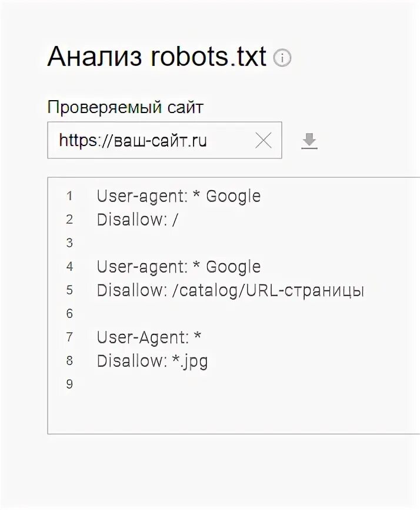420x510 pixels.
Task: Click the Disallow: /catalog/URL-страницы rule
Action: [x=230, y=290]
